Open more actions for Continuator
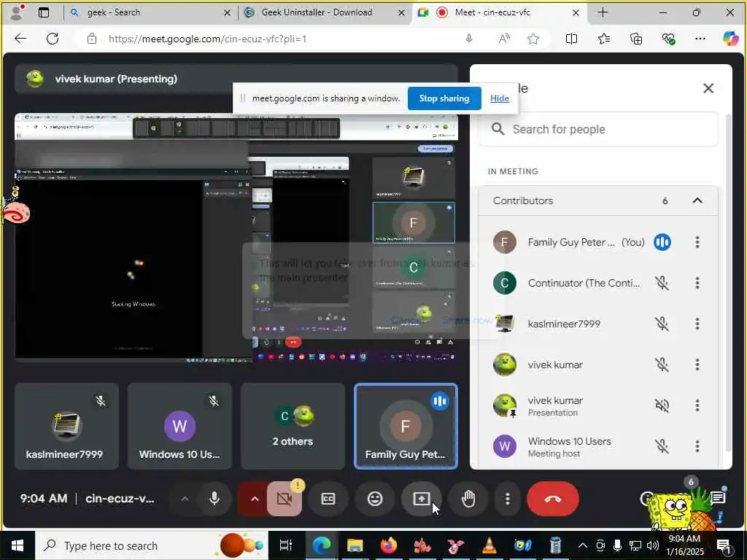Screen dimensions: 747x560 coord(697,283)
